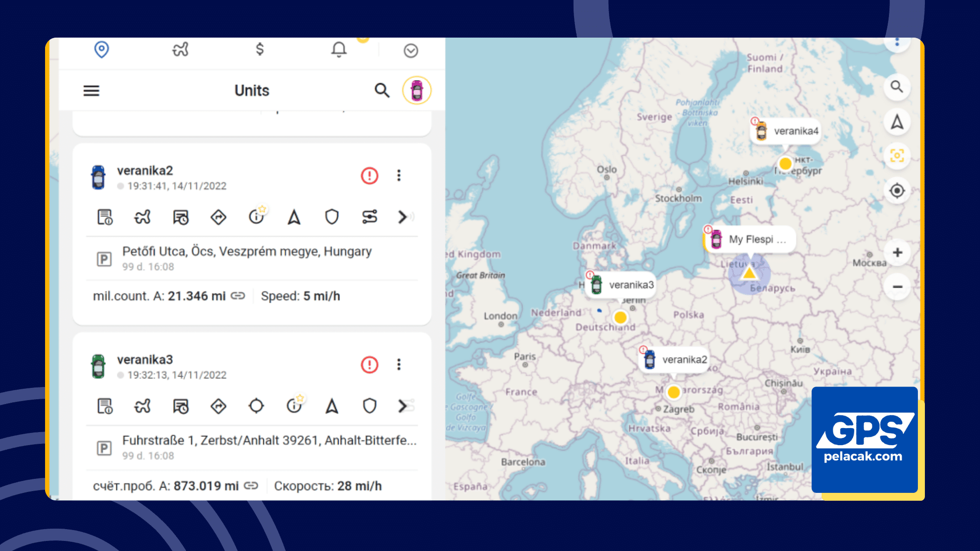The height and width of the screenshot is (551, 980).
Task: Click veranika3 crosshair locate icon
Action: click(x=256, y=406)
